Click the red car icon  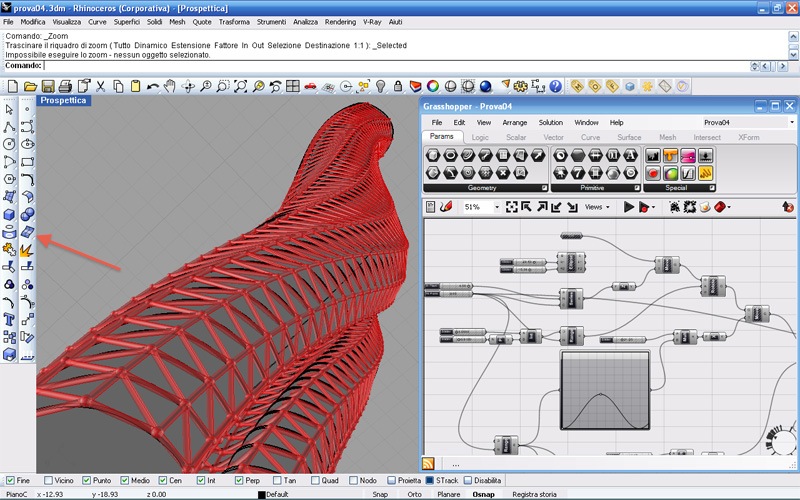(310, 86)
